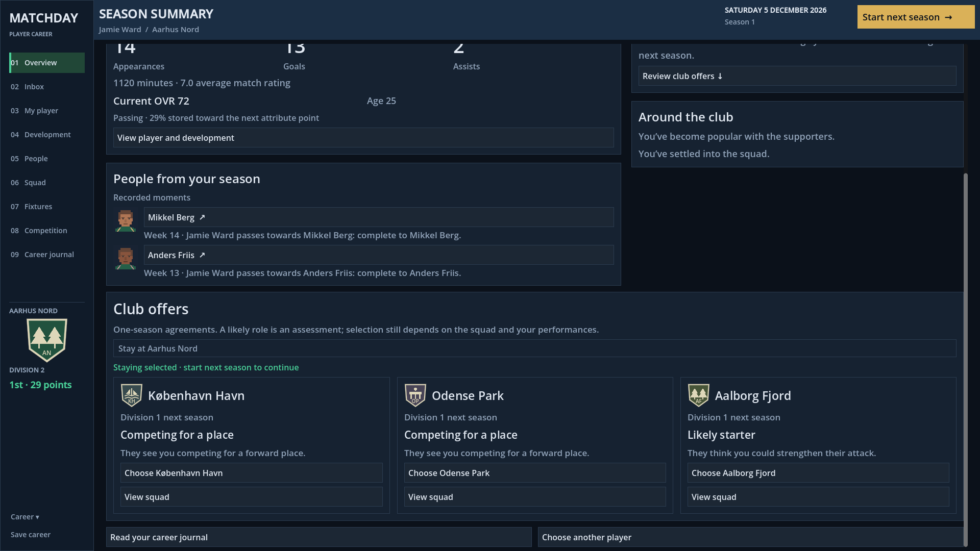Click 'Season 1' header text

(x=740, y=22)
